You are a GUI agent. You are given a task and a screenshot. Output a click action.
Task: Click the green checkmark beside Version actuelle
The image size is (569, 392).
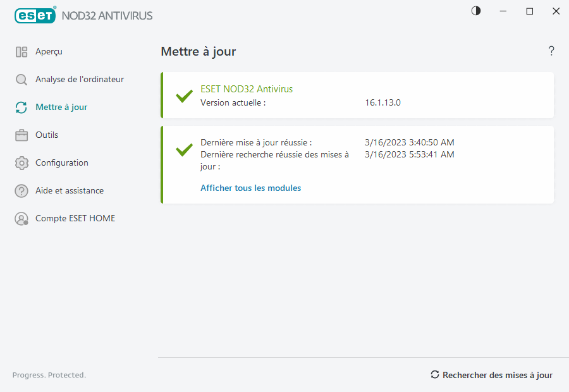pos(184,96)
